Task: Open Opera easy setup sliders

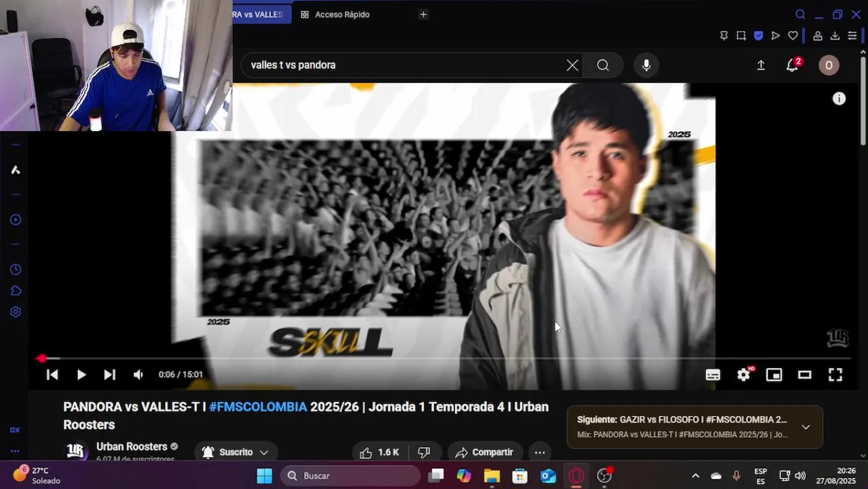Action: click(x=852, y=36)
